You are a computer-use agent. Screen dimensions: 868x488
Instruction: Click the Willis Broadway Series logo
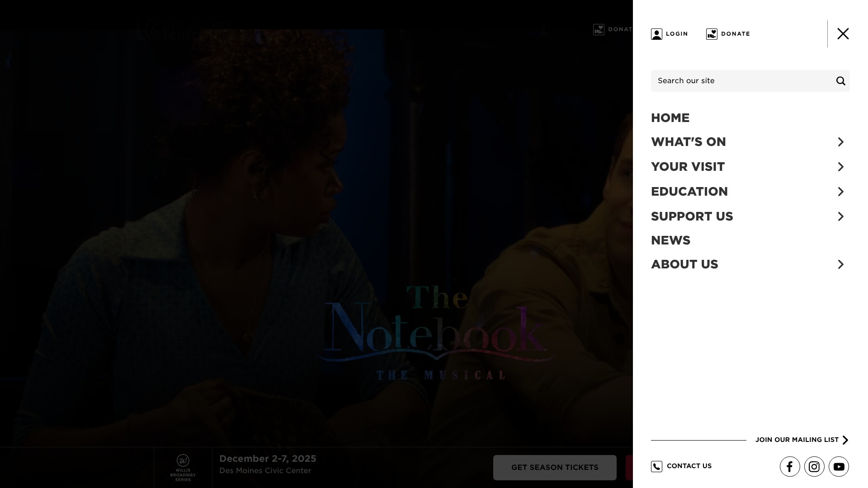click(x=183, y=468)
